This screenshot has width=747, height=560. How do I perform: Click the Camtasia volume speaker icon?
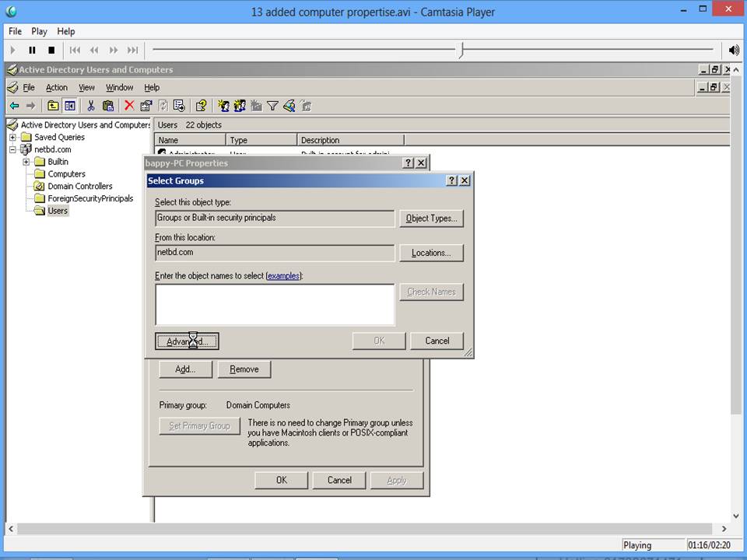point(734,50)
